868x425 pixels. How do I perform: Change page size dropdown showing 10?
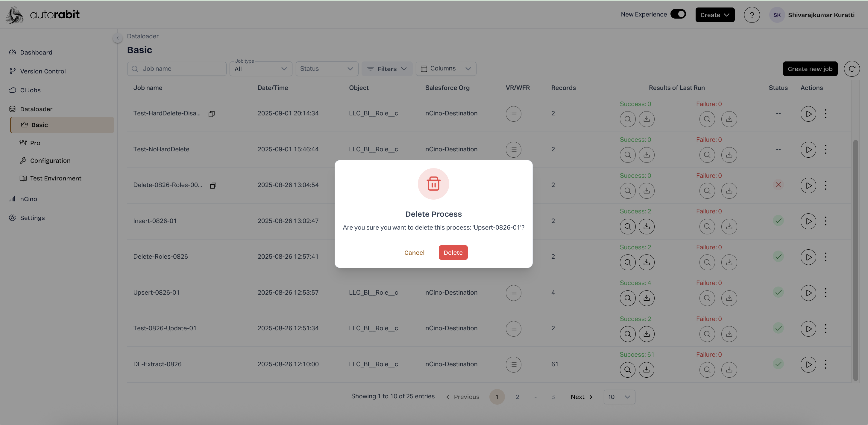pyautogui.click(x=619, y=397)
